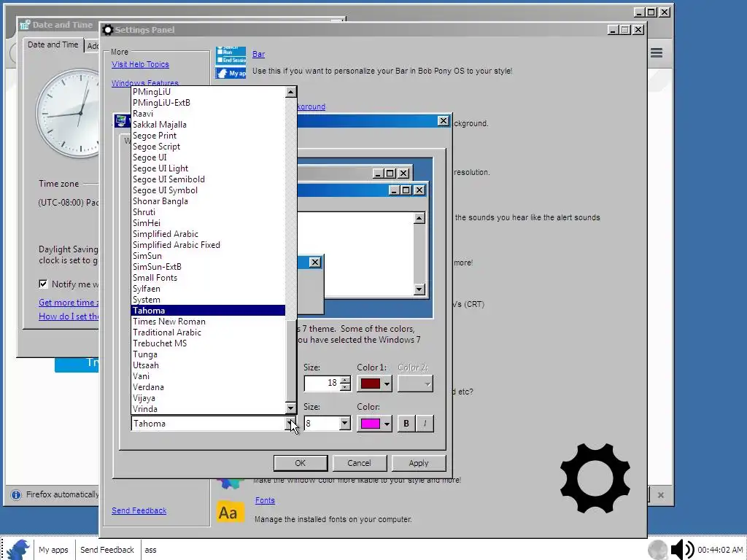Image resolution: width=747 pixels, height=560 pixels.
Task: Click the large black gear icon
Action: click(x=595, y=478)
